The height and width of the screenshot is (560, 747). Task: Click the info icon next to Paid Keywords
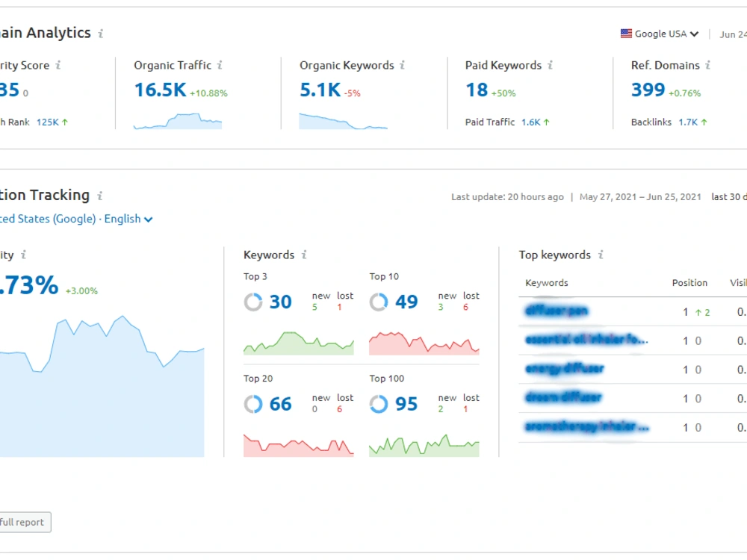coord(551,65)
